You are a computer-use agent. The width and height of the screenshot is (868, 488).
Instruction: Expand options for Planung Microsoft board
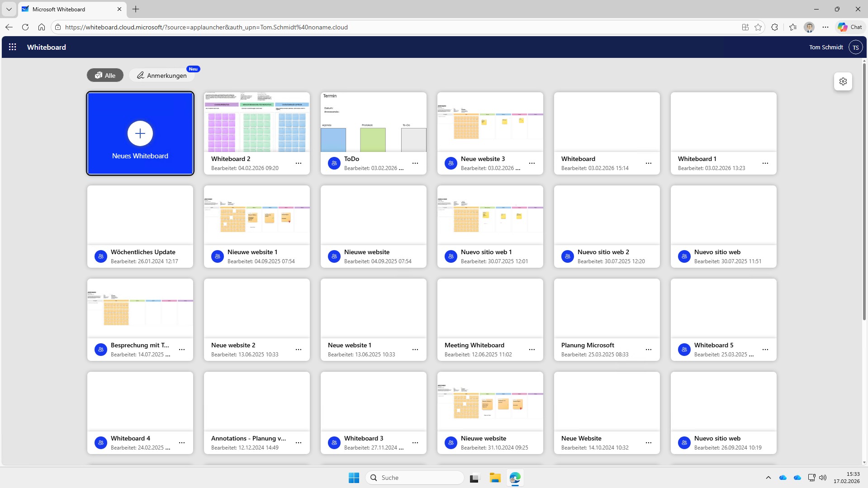649,350
